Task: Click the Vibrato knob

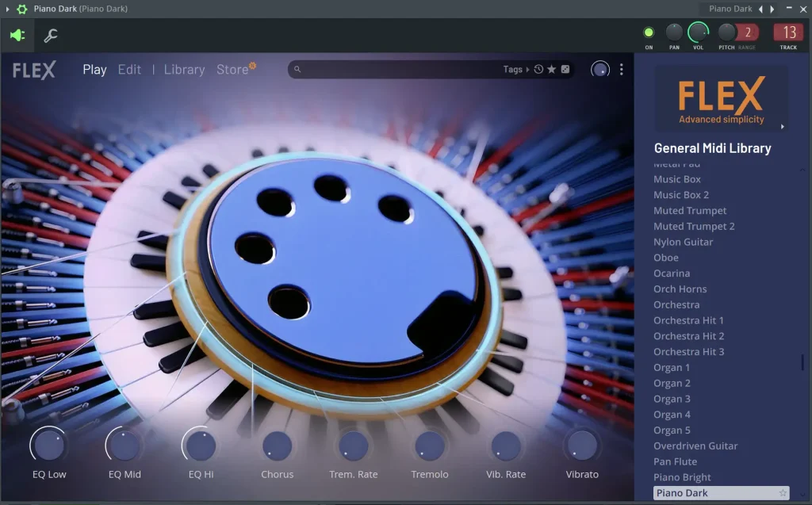Action: click(582, 445)
